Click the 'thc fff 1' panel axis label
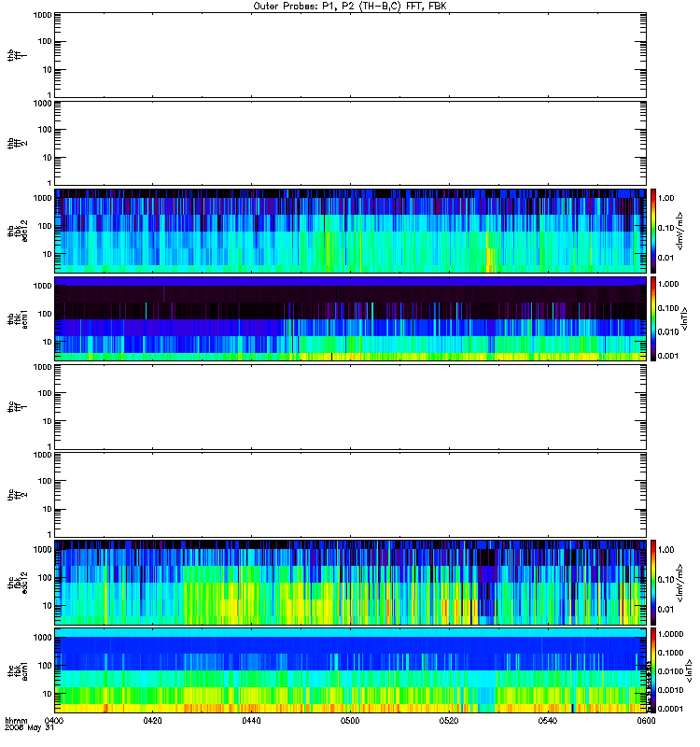Viewport: 700px width, 747px height. (17, 407)
